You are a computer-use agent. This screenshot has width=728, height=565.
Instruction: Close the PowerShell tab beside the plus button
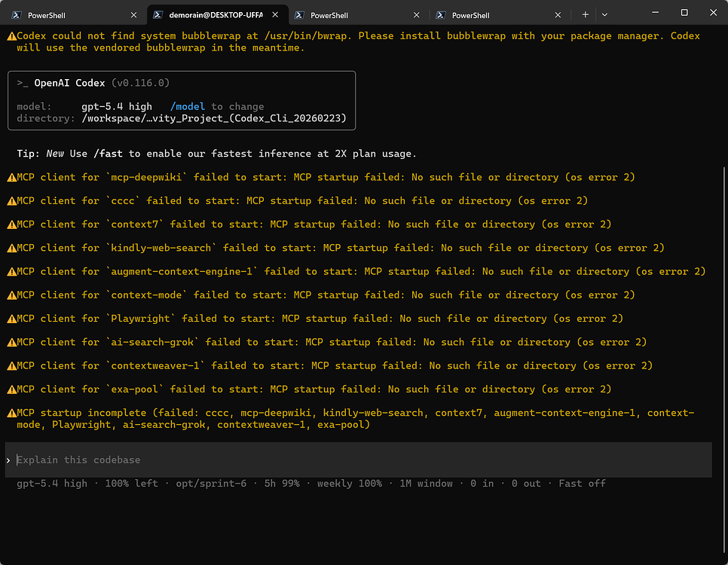tap(558, 15)
